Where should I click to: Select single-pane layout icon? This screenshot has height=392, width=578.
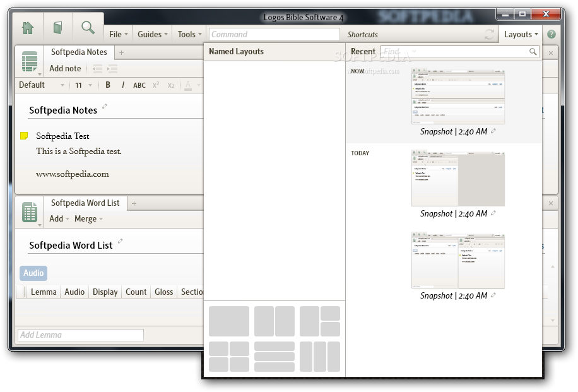(x=229, y=321)
